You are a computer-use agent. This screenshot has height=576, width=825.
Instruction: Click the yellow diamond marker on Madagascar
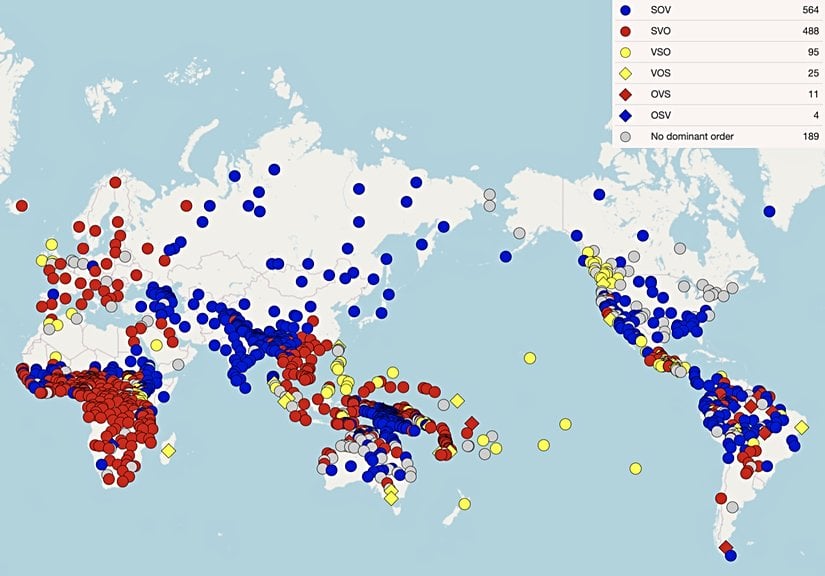(168, 451)
